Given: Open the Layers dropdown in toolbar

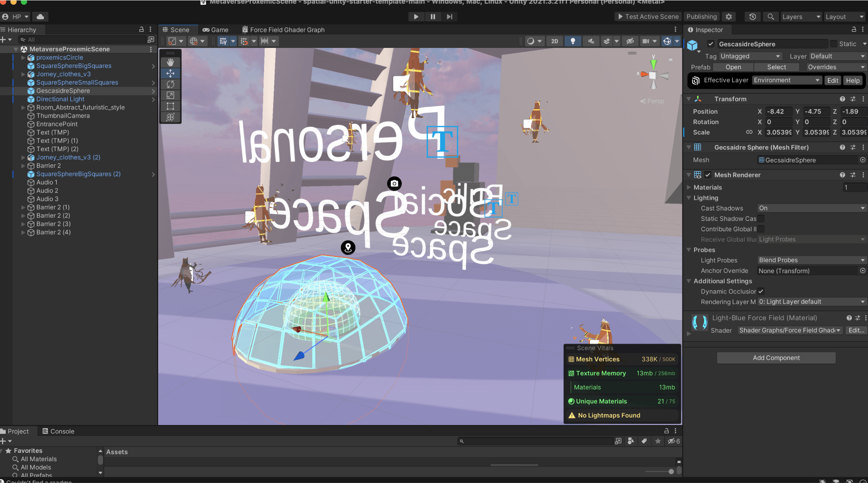Looking at the screenshot, I should click(x=801, y=17).
